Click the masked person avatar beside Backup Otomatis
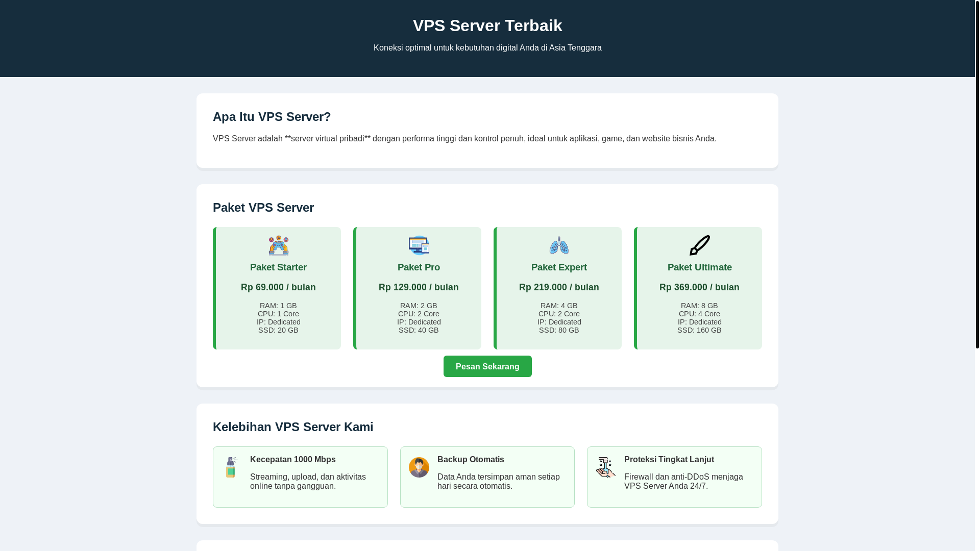 419,467
